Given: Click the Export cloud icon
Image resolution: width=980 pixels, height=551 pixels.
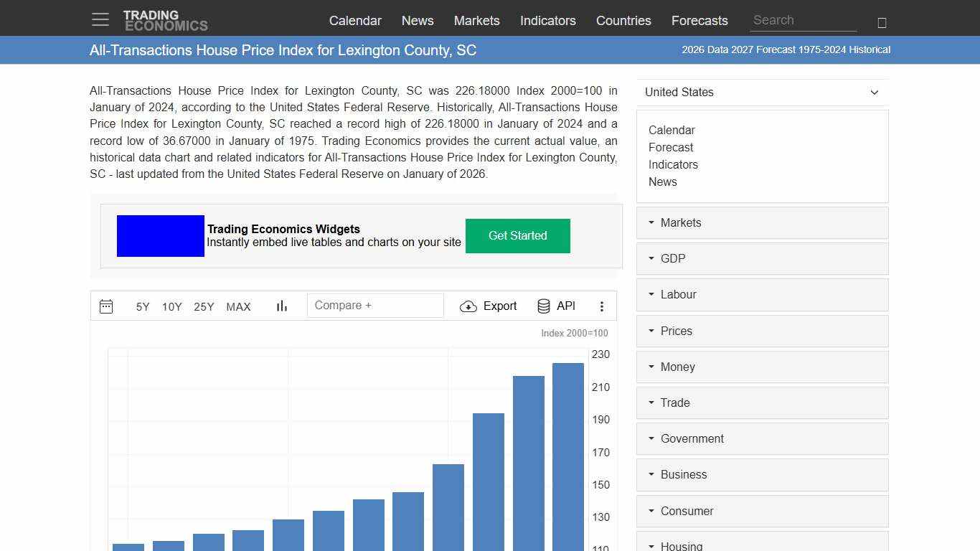Looking at the screenshot, I should coord(468,306).
